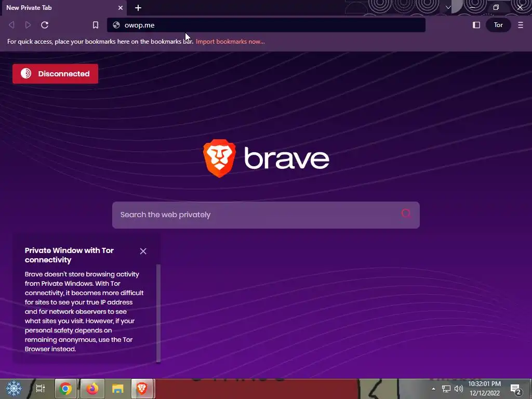Bookmark this tab with the bookmark icon
The width and height of the screenshot is (532, 399).
point(96,25)
